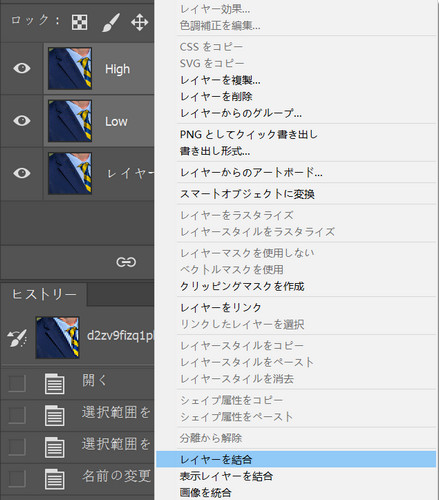The height and width of the screenshot is (500, 439).
Task: Hide the High layer with its eye icon
Action: (22, 68)
